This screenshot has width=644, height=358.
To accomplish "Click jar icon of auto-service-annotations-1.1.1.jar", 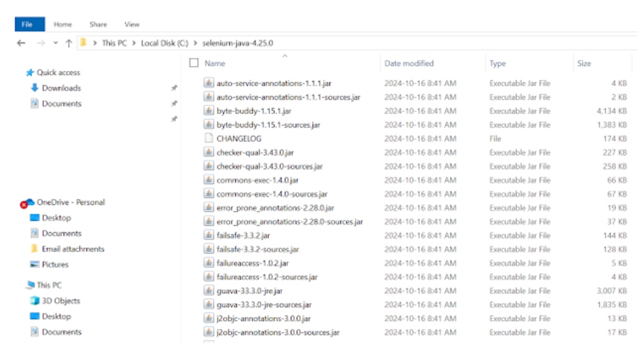I will 209,83.
